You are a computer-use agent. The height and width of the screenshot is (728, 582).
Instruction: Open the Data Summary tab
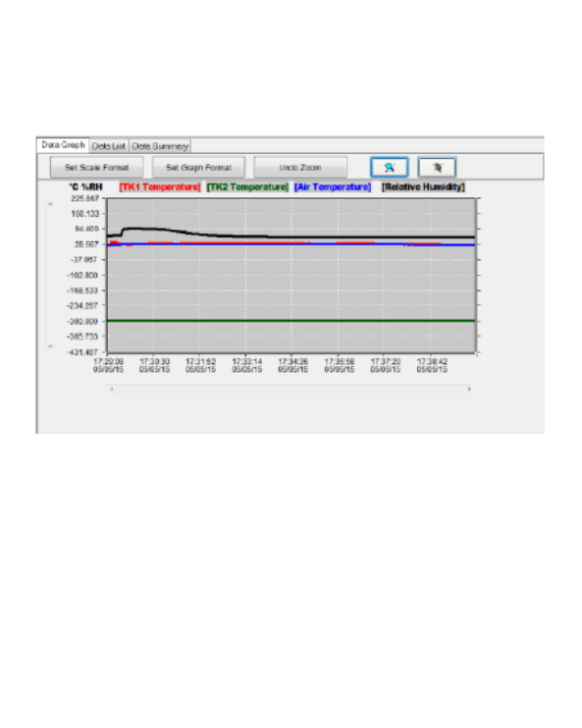[160, 146]
